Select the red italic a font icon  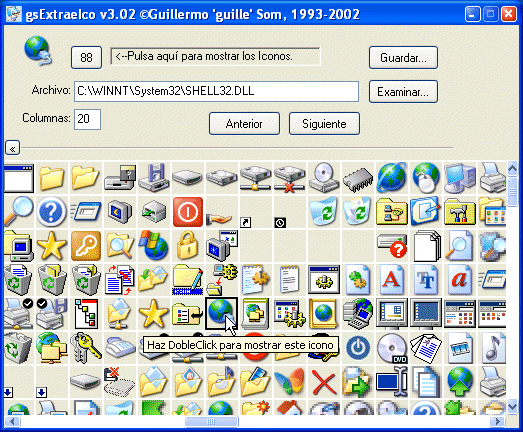(460, 279)
